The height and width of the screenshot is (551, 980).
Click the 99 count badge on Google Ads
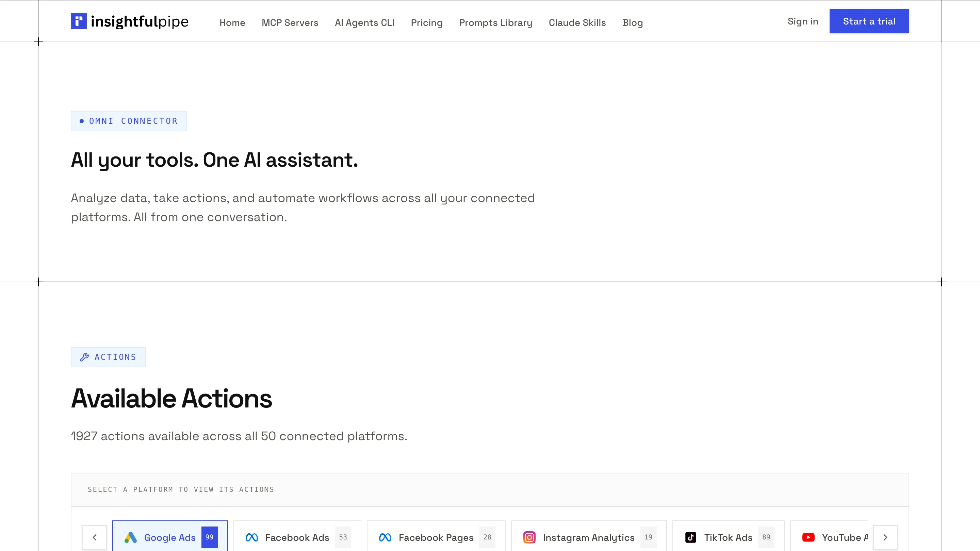210,537
